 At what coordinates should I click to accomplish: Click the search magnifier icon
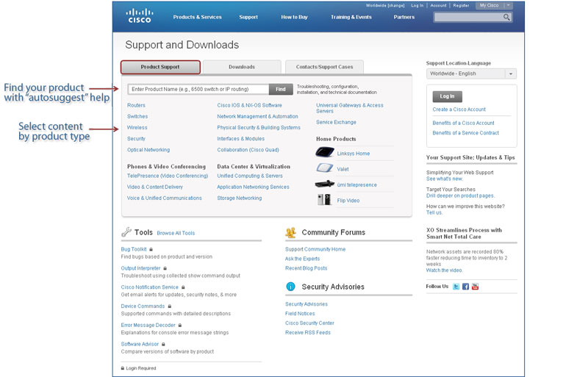pyautogui.click(x=506, y=17)
